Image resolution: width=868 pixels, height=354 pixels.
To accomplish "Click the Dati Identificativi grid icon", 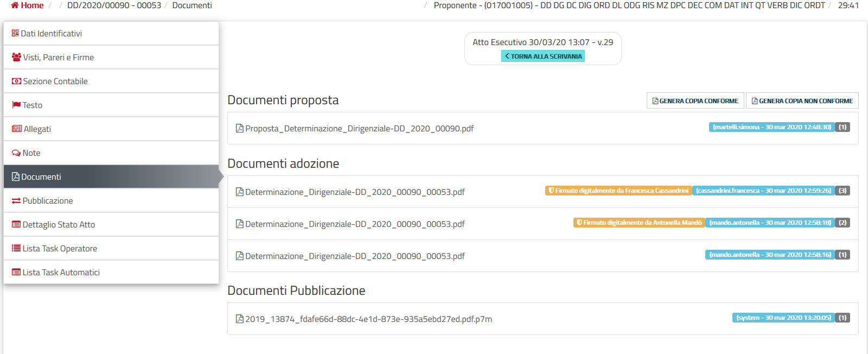I will point(15,33).
